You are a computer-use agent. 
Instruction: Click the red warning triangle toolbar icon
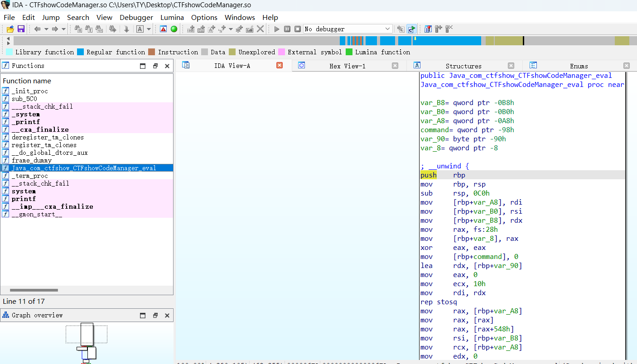(x=163, y=29)
